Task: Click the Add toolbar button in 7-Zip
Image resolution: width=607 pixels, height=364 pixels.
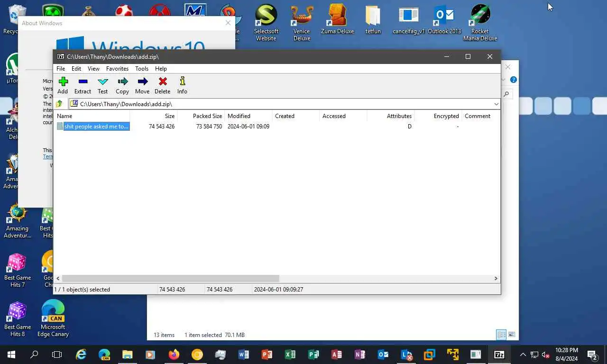Action: 63,86
